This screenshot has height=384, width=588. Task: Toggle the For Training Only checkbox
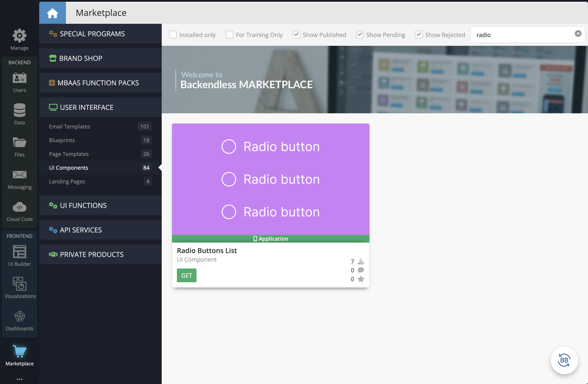tap(230, 35)
